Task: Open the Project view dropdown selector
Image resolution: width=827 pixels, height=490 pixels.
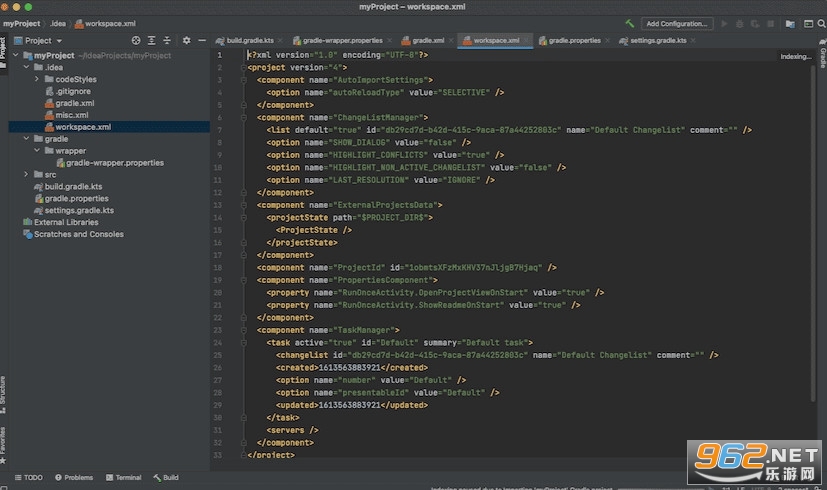Action: click(x=39, y=41)
